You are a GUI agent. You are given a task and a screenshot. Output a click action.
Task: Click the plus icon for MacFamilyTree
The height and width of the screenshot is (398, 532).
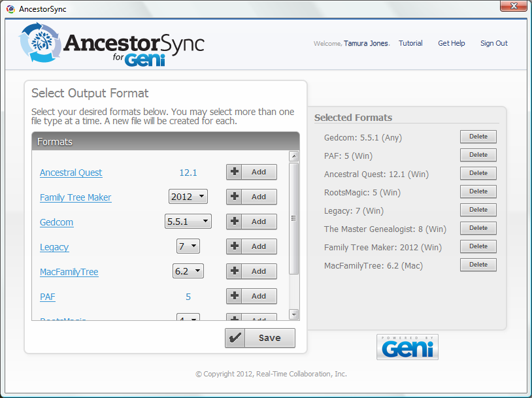tap(234, 271)
